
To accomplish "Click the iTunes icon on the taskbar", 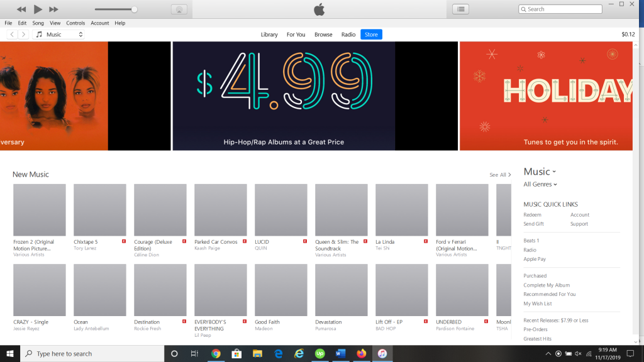I will click(382, 354).
